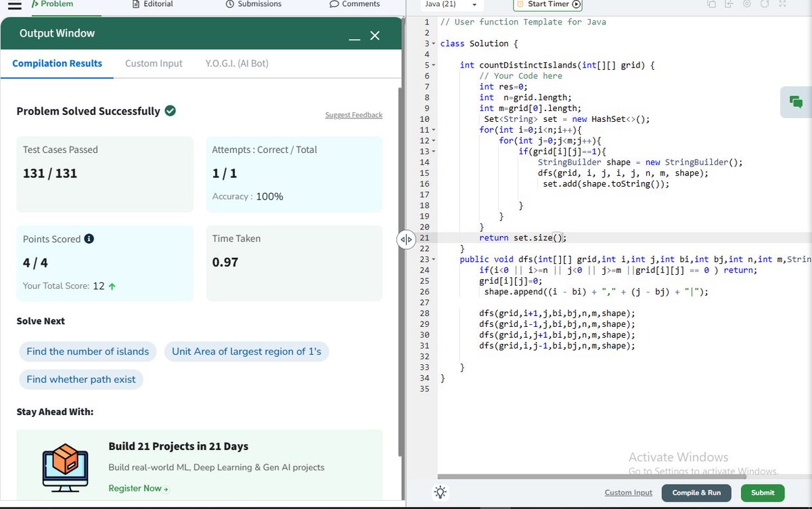Viewport: 812px width, 509px height.
Task: Click Your Total Score 12 text
Action: 70,286
